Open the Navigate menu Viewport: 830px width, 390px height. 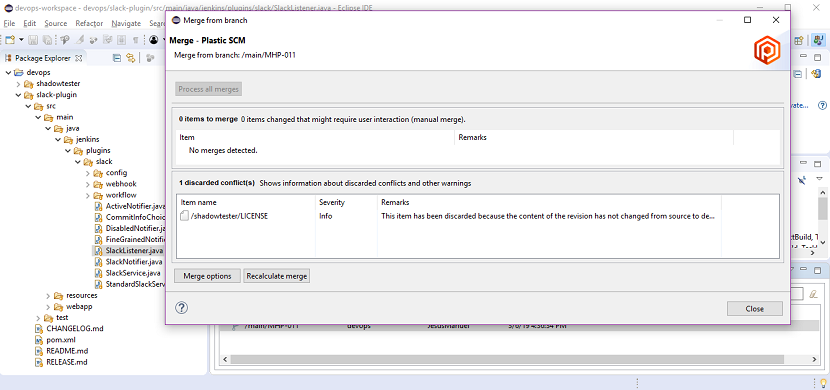(126, 23)
